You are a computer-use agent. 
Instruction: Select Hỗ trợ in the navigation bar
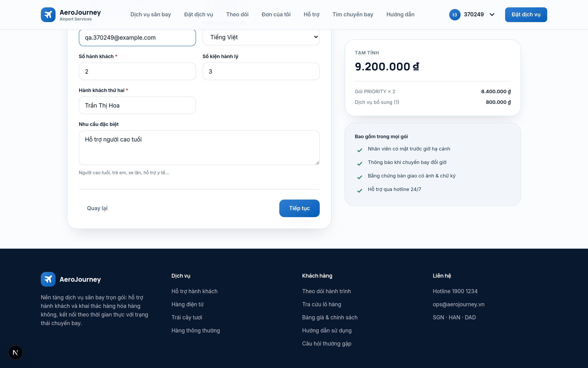[x=312, y=15]
